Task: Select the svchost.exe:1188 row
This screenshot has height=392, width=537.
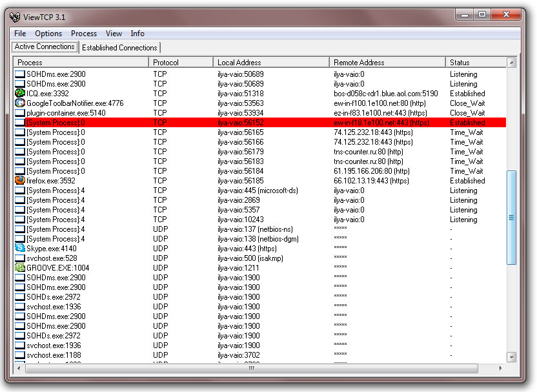Action: 260,355
